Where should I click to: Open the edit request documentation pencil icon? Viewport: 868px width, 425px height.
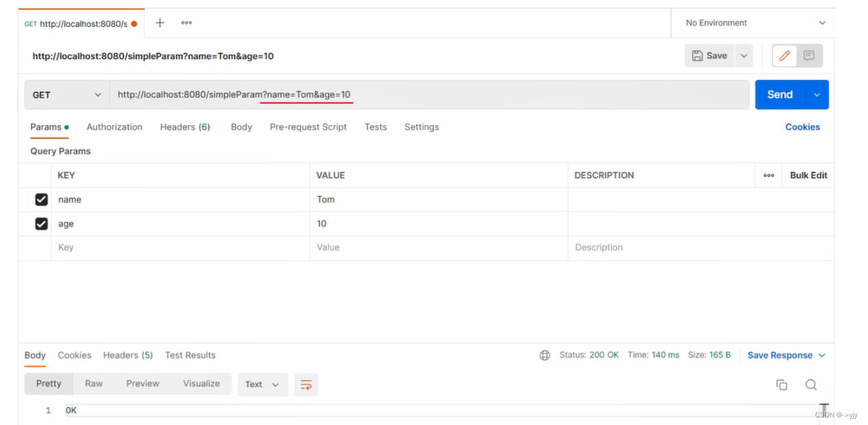coord(783,56)
